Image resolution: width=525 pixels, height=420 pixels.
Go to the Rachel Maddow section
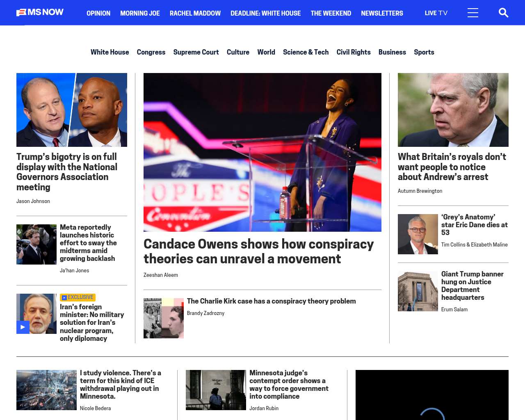pyautogui.click(x=195, y=13)
